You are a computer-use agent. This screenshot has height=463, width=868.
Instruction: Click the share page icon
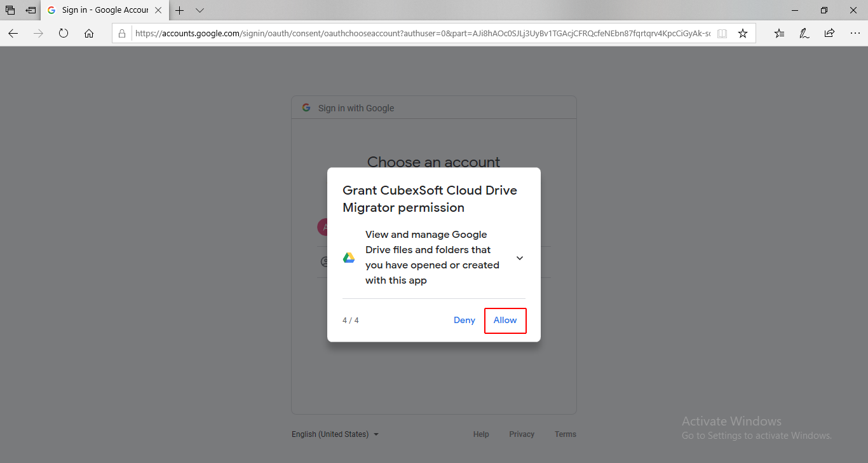pos(829,34)
